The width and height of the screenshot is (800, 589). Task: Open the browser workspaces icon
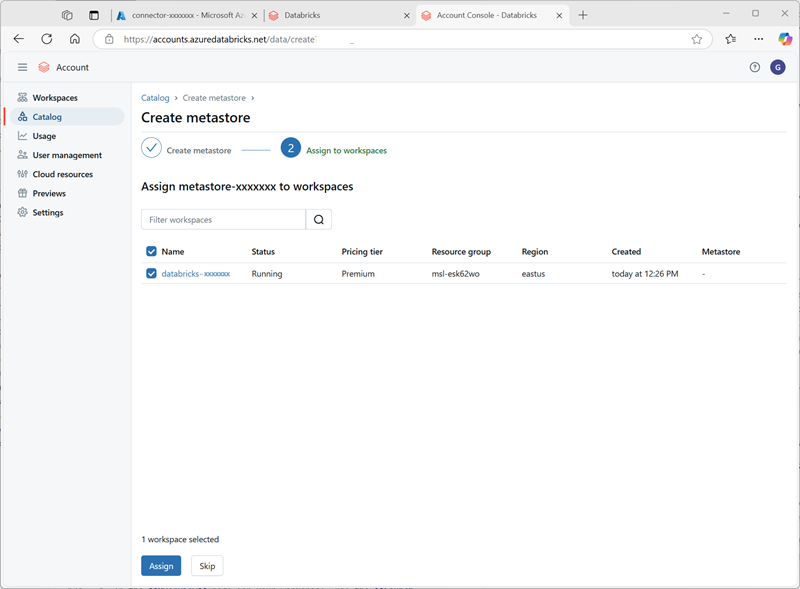coord(67,15)
